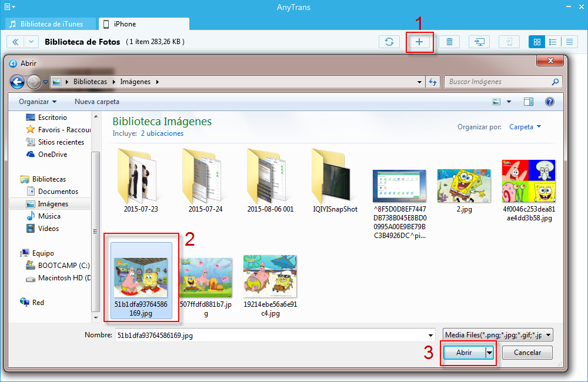588x382 pixels.
Task: Click the sidebar scrollbar down arrow
Action: click(x=96, y=317)
